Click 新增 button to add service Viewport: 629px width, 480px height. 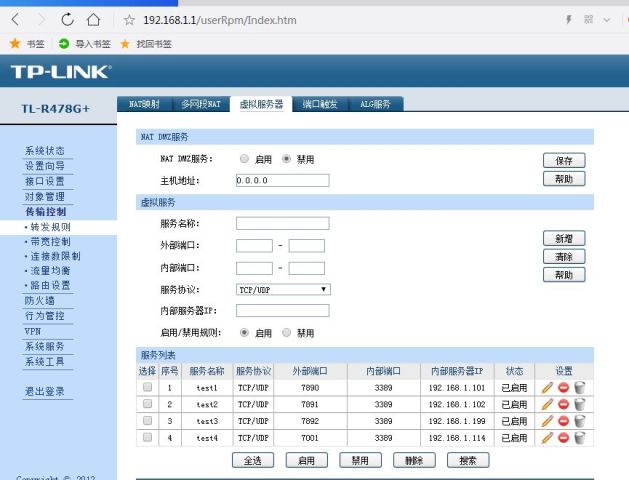[564, 239]
